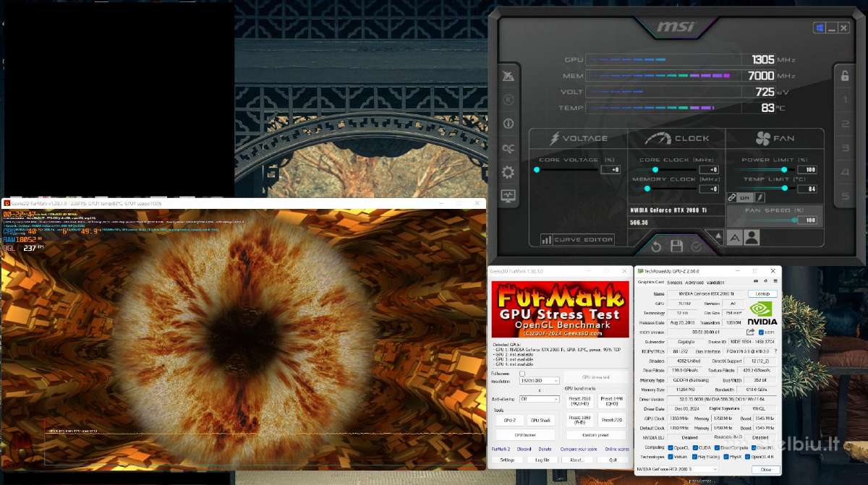This screenshot has height=485, width=868.
Task: Open the Resolution dropdown in FurMark
Action: (x=540, y=380)
